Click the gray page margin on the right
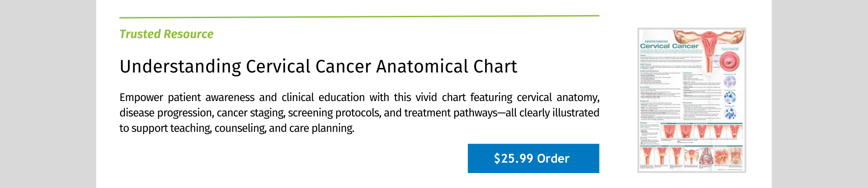 (820, 94)
